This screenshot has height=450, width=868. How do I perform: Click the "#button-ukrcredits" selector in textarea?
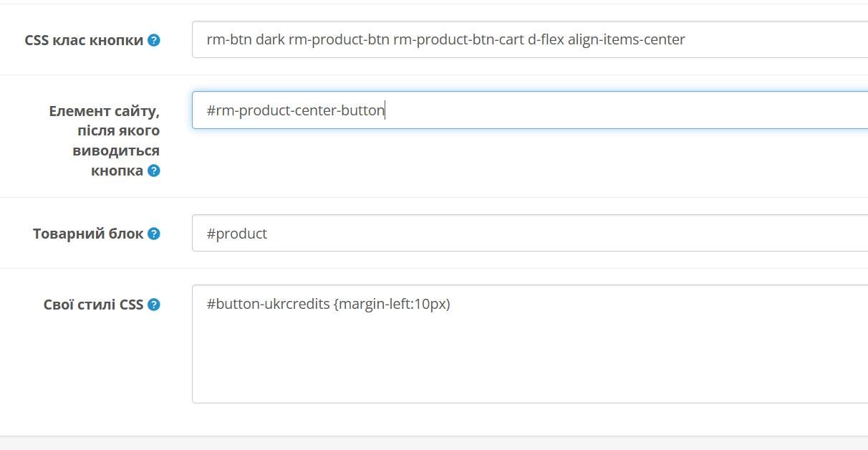[x=268, y=304]
